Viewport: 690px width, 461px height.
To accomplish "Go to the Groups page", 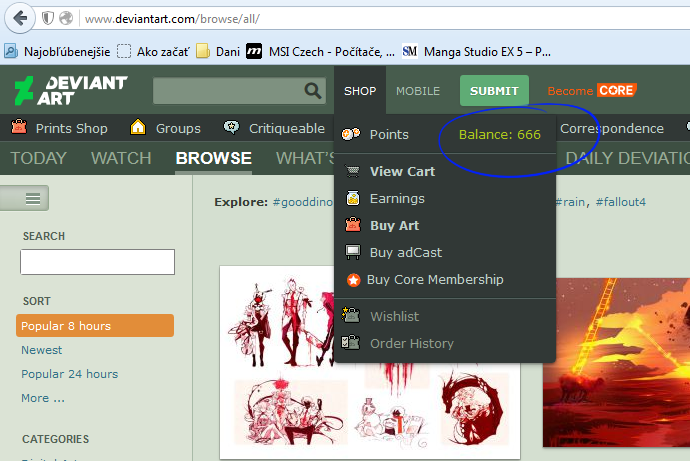I will point(178,128).
